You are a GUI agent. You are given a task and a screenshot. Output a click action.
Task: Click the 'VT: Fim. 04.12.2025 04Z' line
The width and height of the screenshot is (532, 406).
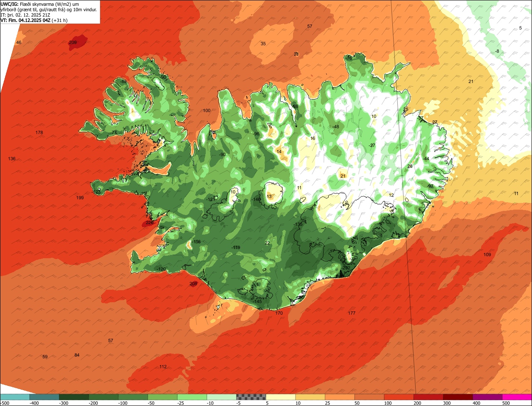click(26, 20)
